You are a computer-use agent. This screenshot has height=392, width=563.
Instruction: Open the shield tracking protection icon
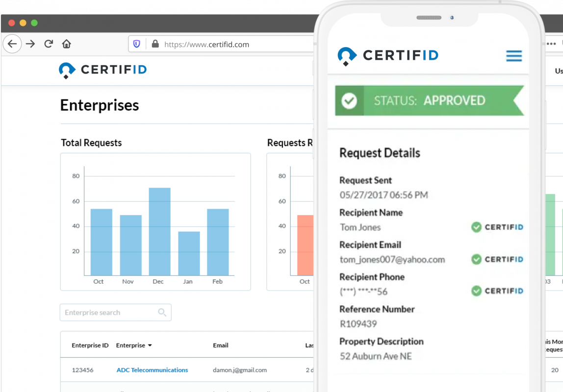click(137, 44)
